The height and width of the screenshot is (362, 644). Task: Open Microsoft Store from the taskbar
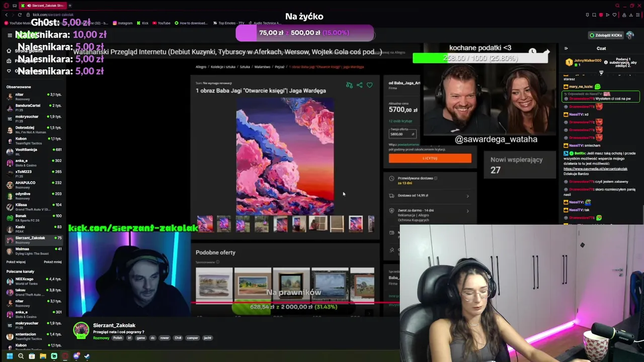click(32, 356)
